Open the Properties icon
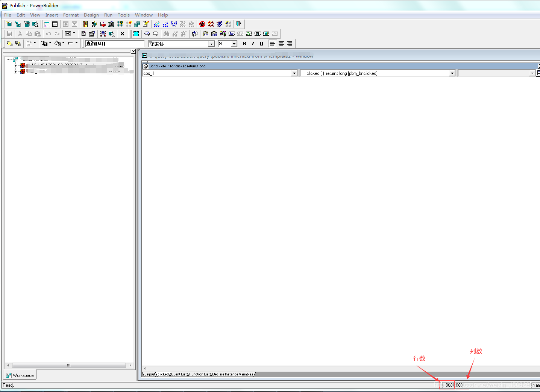The width and height of the screenshot is (540, 392). (92, 34)
